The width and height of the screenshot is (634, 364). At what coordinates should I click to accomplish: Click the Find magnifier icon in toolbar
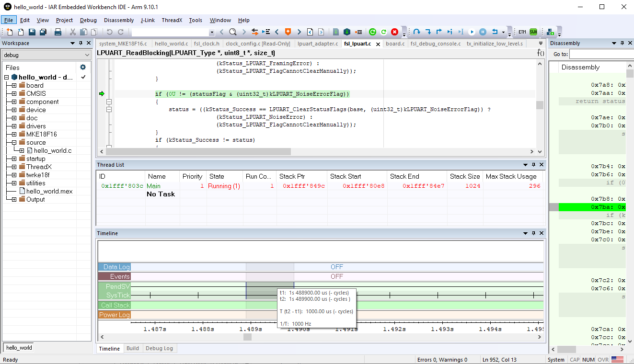[232, 32]
